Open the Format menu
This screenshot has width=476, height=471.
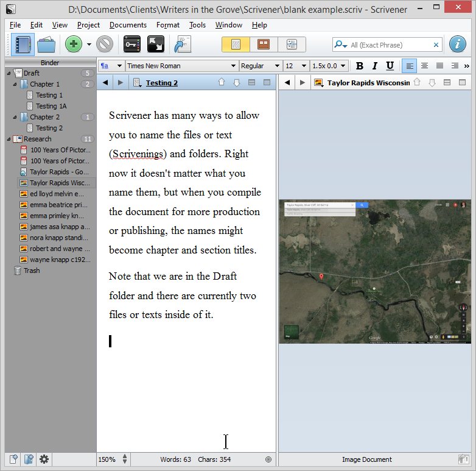(x=167, y=25)
